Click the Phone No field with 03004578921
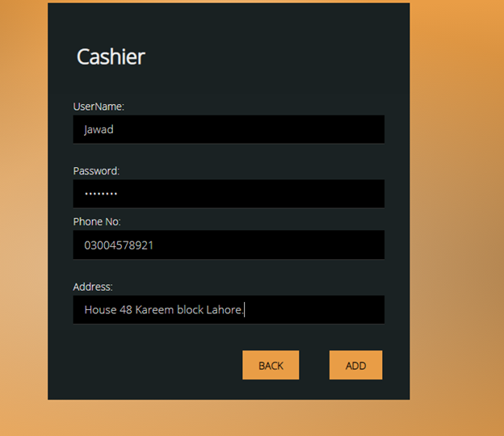The height and width of the screenshot is (436, 504). (x=229, y=245)
